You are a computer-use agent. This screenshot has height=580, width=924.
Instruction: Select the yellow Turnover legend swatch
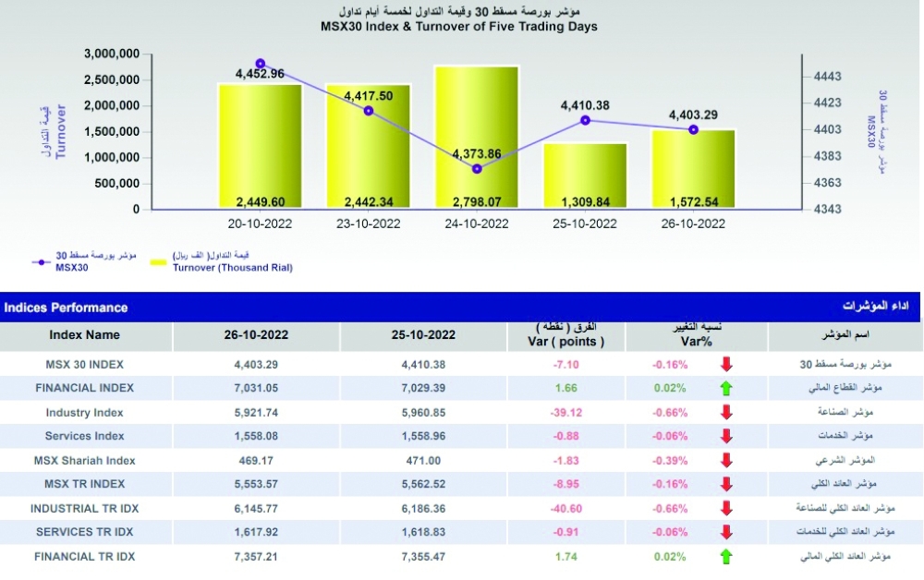[158, 262]
